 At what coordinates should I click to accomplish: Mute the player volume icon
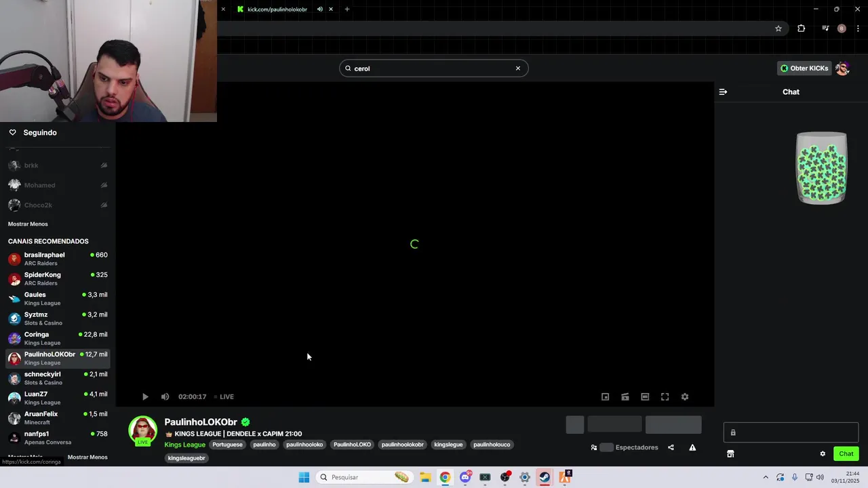165,396
